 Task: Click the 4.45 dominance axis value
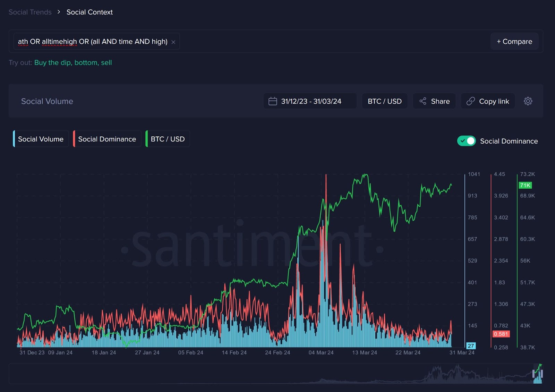click(499, 174)
